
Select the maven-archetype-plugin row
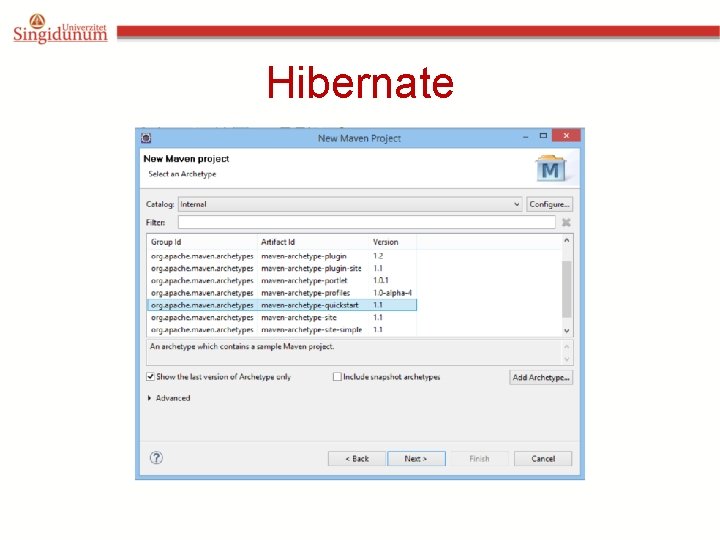coord(282,256)
